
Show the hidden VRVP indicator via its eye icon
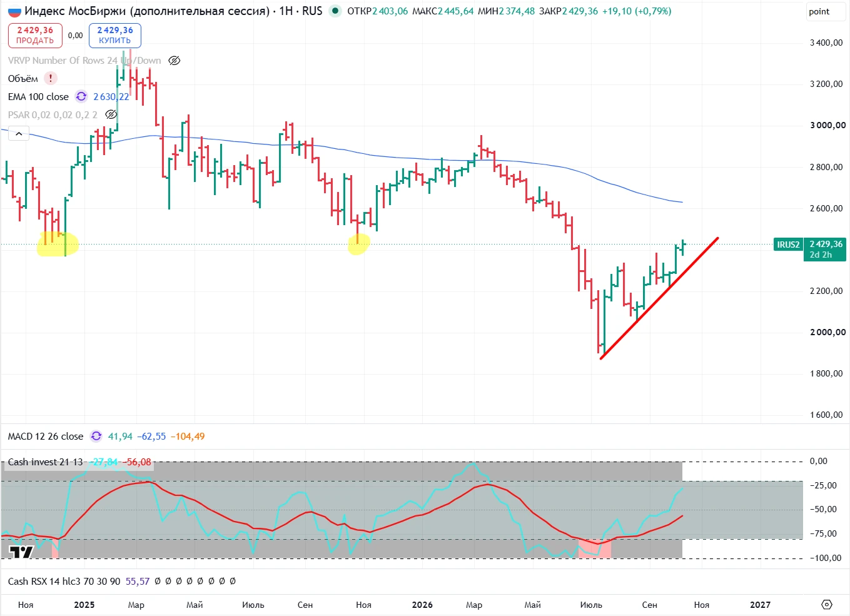[175, 61]
